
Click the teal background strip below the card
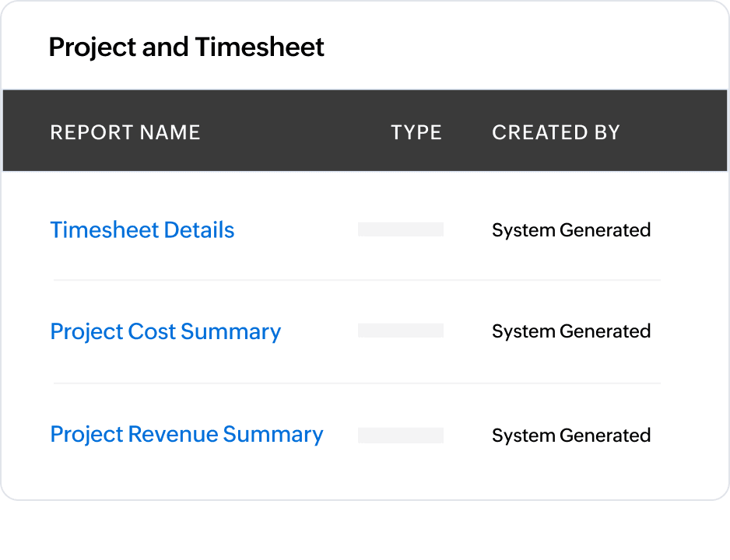pyautogui.click(x=364, y=533)
